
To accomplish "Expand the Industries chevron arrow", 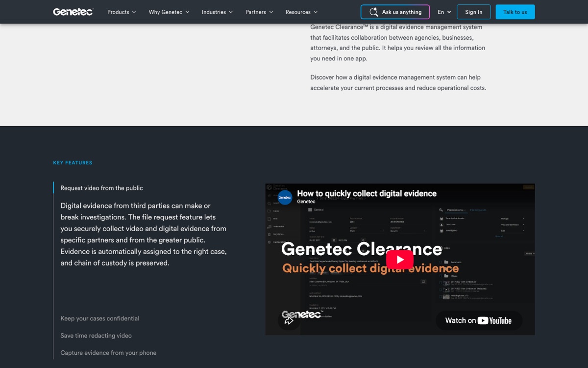I will click(231, 12).
